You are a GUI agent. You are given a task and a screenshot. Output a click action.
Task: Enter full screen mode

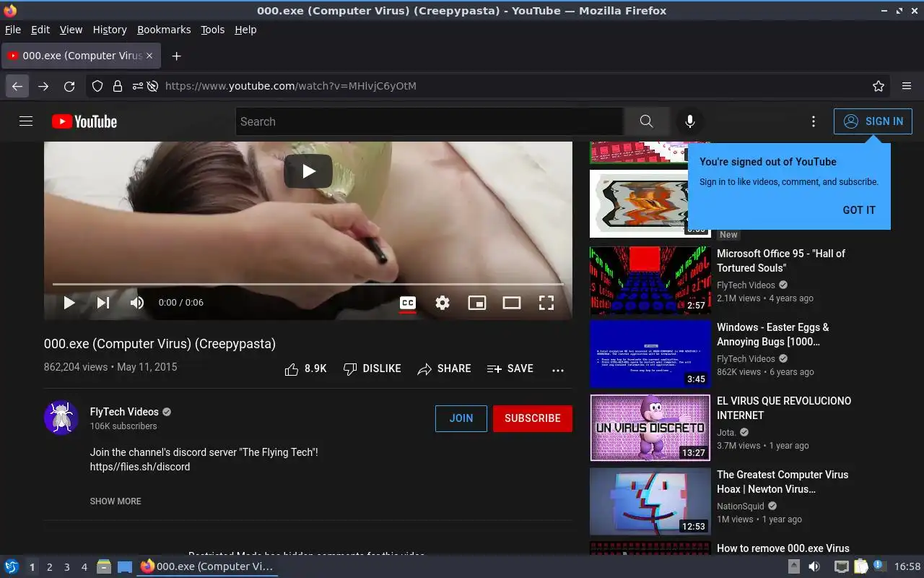pyautogui.click(x=546, y=303)
